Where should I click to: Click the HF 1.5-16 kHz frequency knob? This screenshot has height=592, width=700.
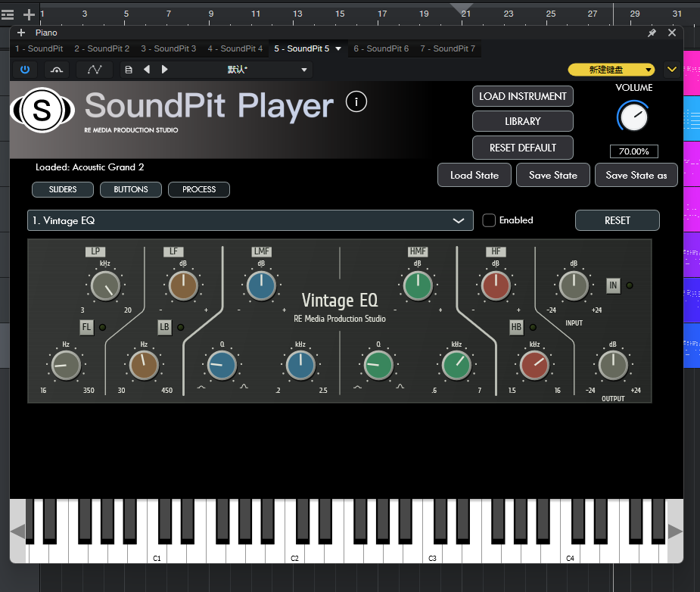pyautogui.click(x=534, y=366)
